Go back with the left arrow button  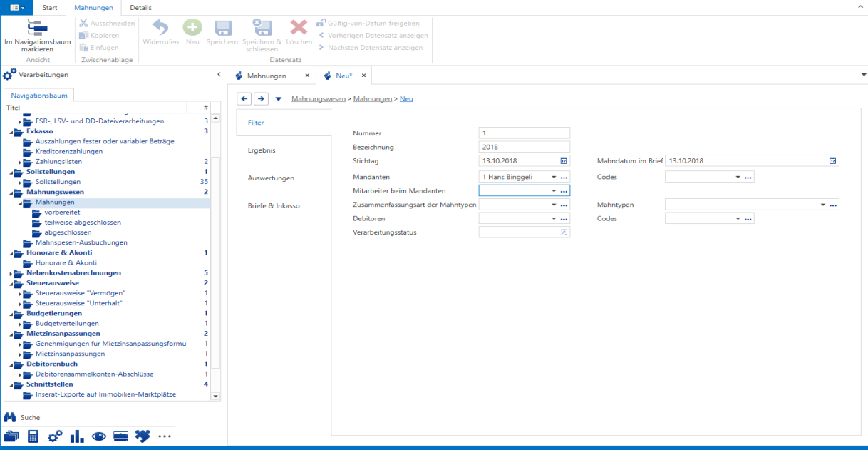click(244, 98)
